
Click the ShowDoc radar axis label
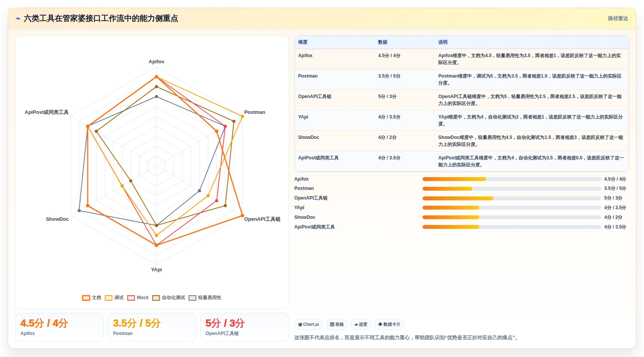(57, 219)
